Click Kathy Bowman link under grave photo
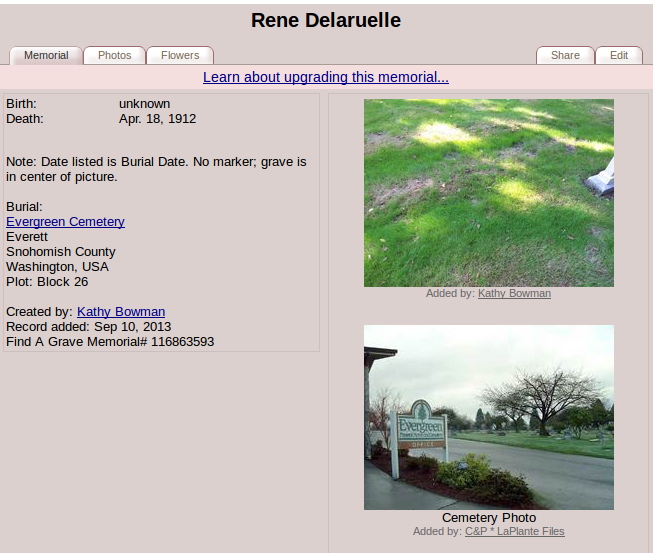Image resolution: width=656 pixels, height=553 pixels. point(514,294)
